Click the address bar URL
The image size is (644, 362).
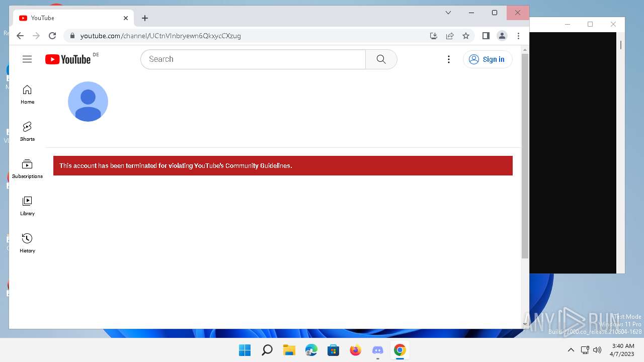point(160,36)
